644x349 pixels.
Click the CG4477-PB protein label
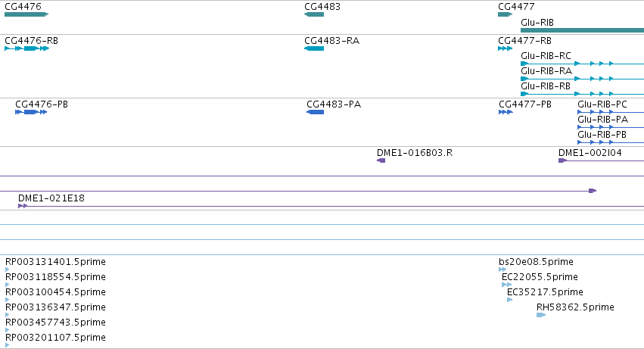525,104
